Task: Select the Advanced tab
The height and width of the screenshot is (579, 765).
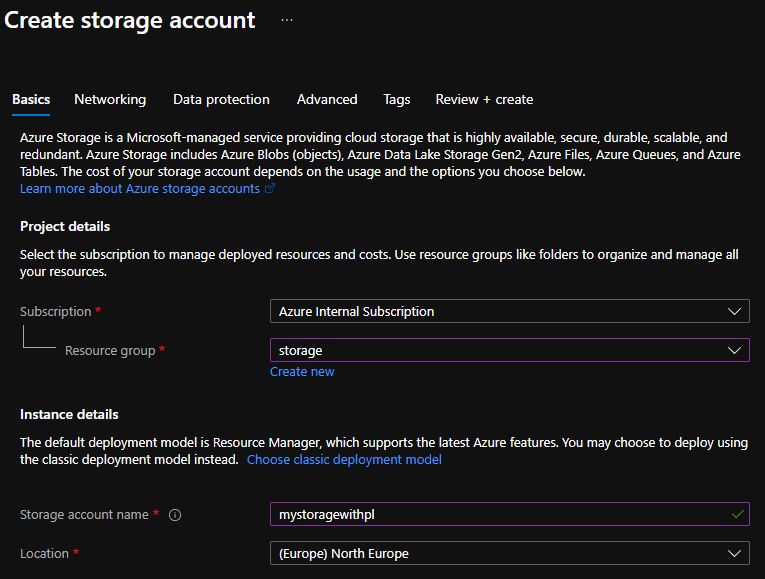Action: click(327, 100)
